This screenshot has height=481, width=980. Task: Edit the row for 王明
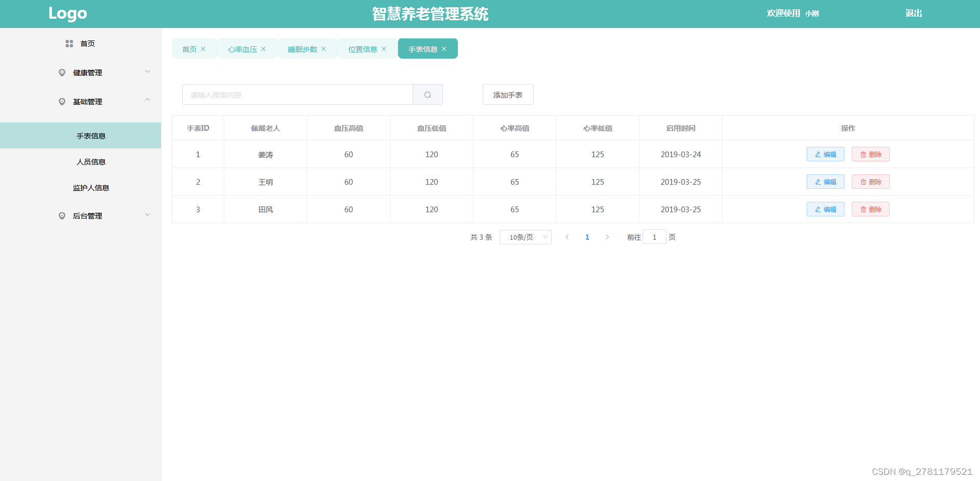pyautogui.click(x=825, y=182)
